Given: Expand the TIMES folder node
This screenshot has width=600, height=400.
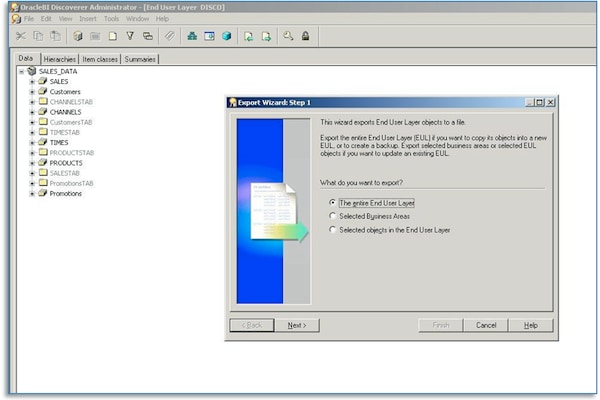Looking at the screenshot, I should click(x=32, y=142).
